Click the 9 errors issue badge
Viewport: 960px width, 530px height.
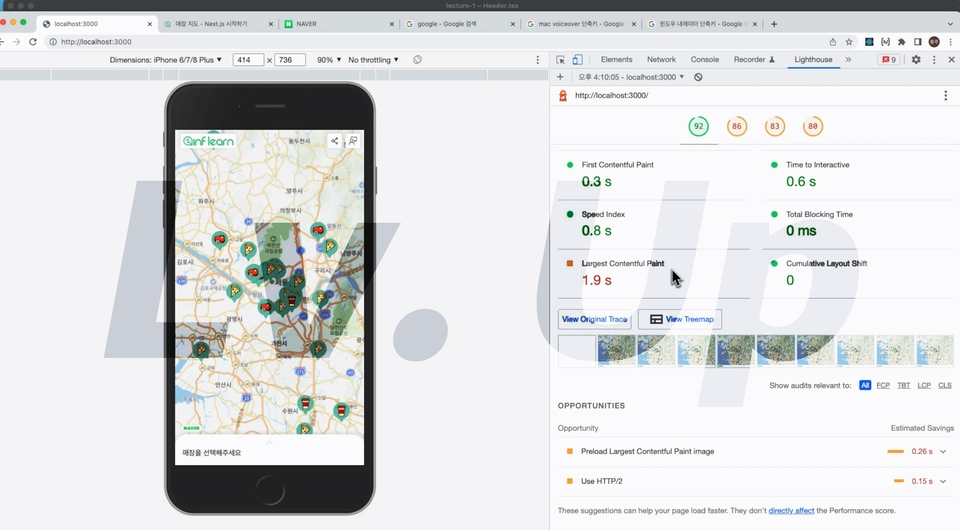(x=889, y=60)
